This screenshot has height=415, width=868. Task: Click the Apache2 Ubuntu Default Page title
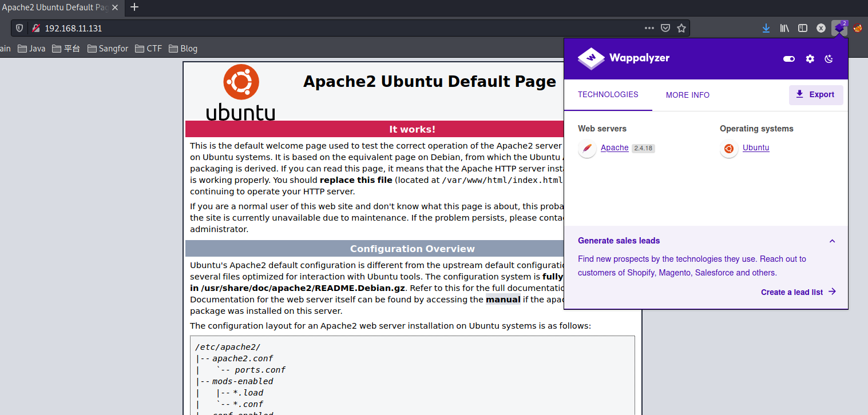[430, 82]
